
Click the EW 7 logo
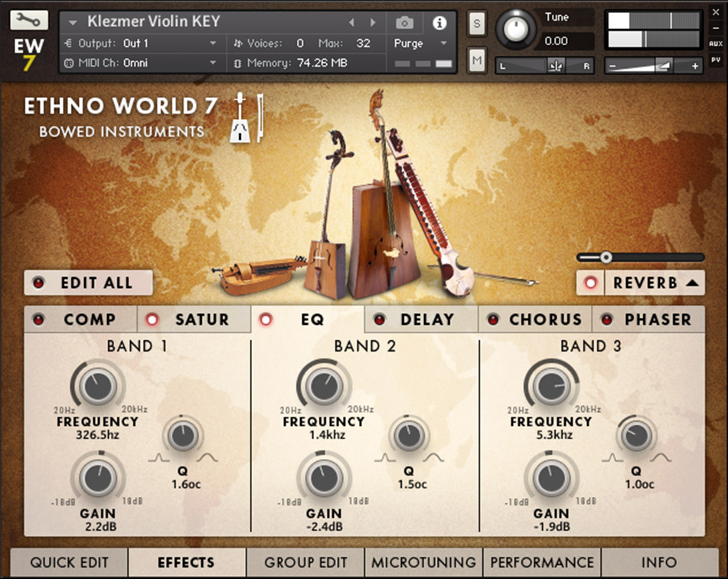[x=28, y=54]
